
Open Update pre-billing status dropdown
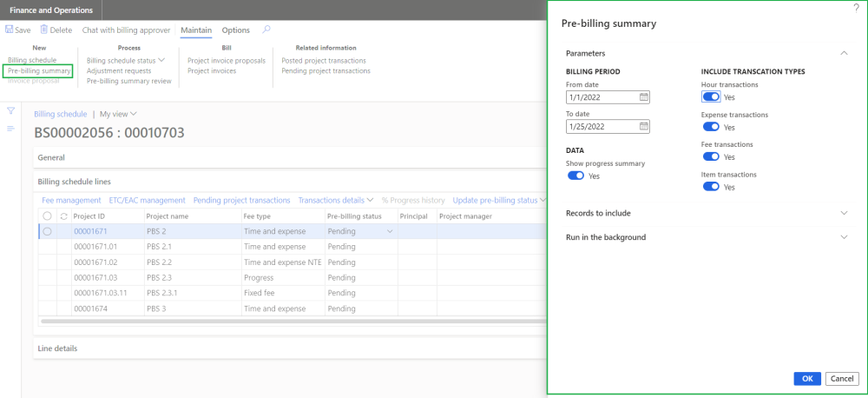click(495, 200)
